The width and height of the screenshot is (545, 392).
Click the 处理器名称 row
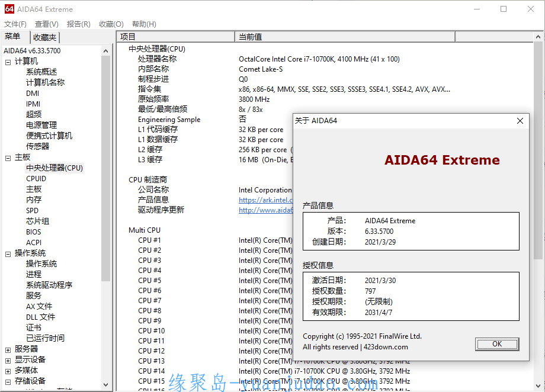click(325, 59)
